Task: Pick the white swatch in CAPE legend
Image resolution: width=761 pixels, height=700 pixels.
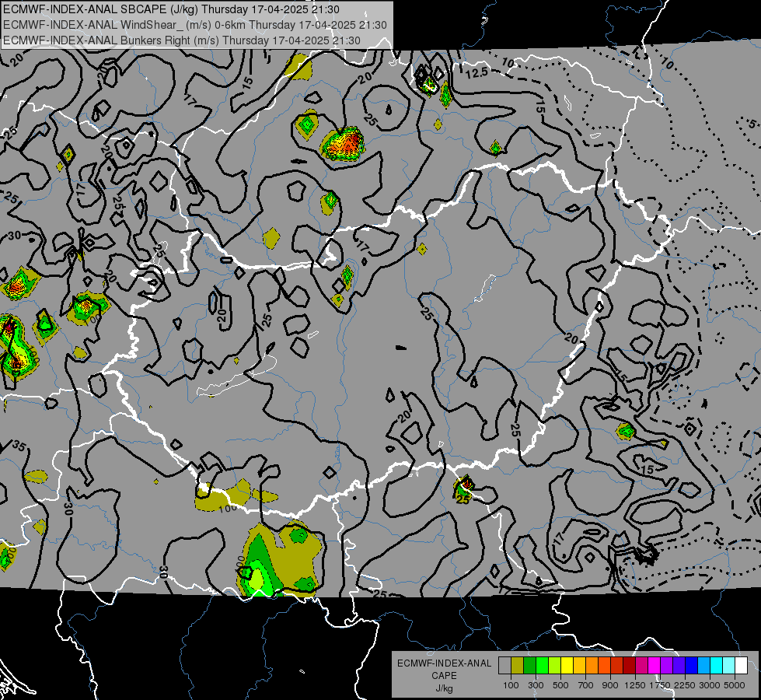Action: pos(741,665)
